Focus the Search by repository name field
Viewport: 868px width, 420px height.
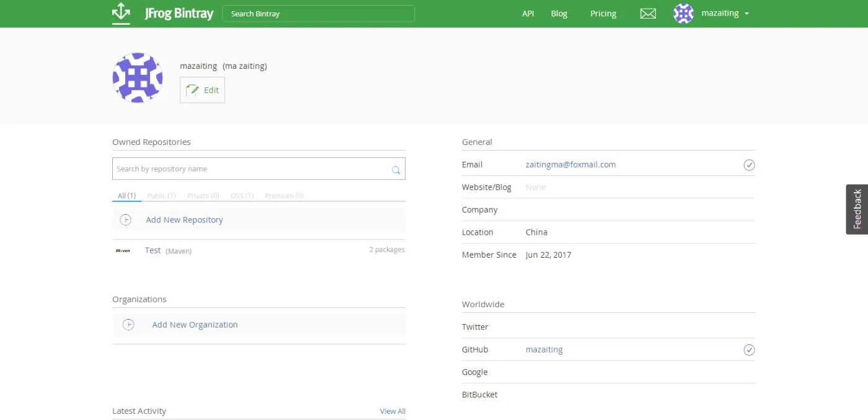(x=259, y=169)
